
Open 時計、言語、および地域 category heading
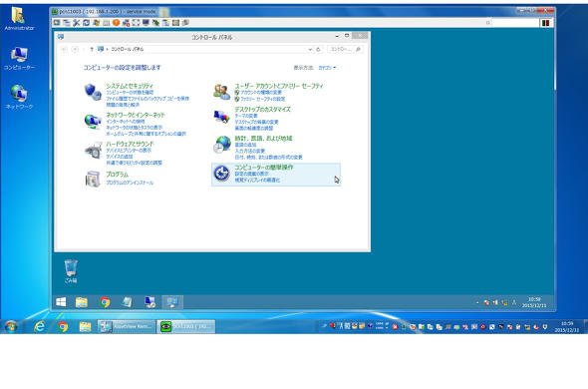pyautogui.click(x=263, y=139)
